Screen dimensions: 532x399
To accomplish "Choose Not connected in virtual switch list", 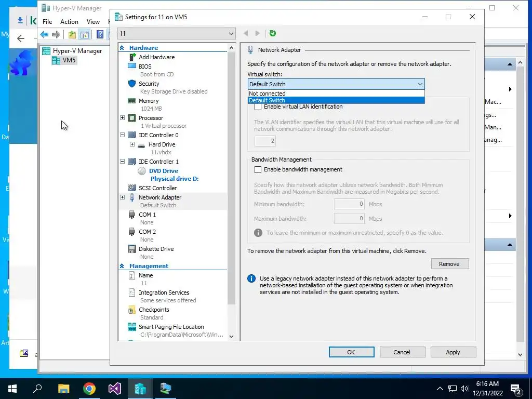I will 336,94.
